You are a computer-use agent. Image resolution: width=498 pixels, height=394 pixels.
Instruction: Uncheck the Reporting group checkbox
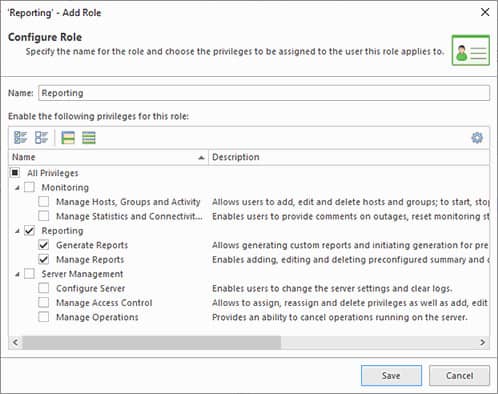pyautogui.click(x=29, y=230)
